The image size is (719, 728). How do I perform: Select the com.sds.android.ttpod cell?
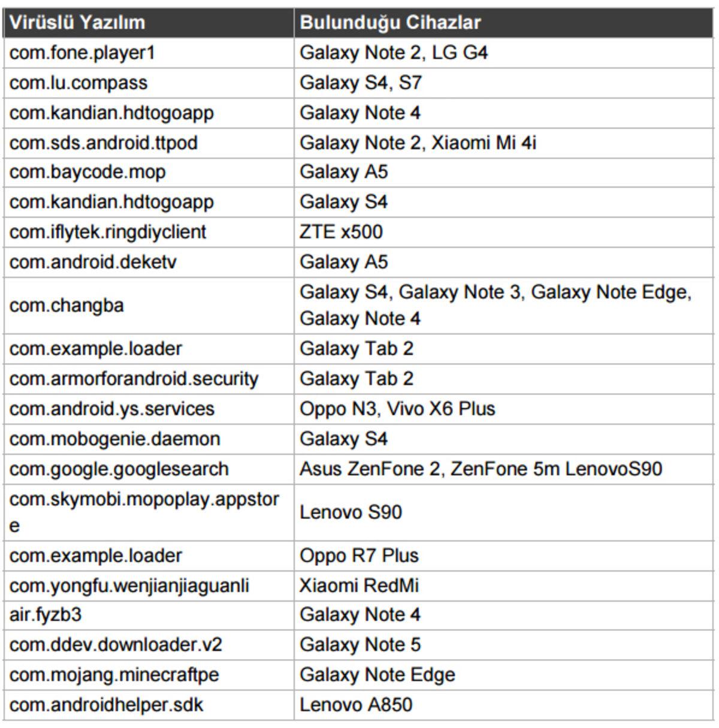(104, 143)
